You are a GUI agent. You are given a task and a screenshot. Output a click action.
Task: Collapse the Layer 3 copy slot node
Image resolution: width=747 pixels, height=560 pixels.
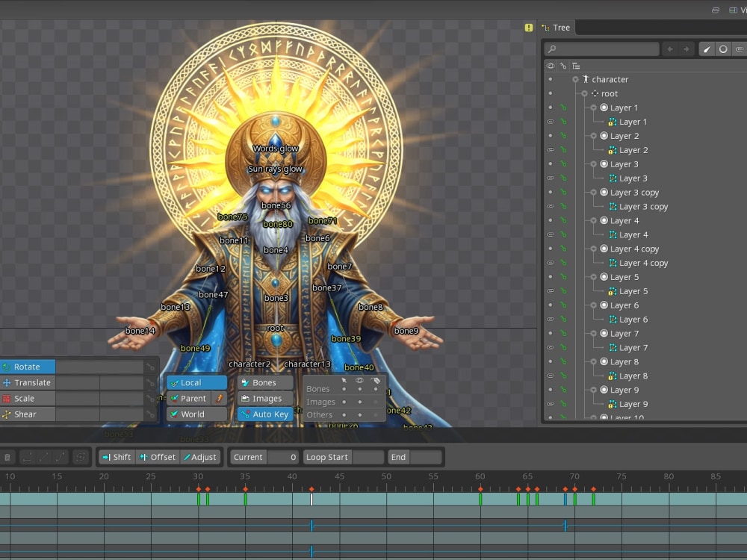(x=594, y=193)
